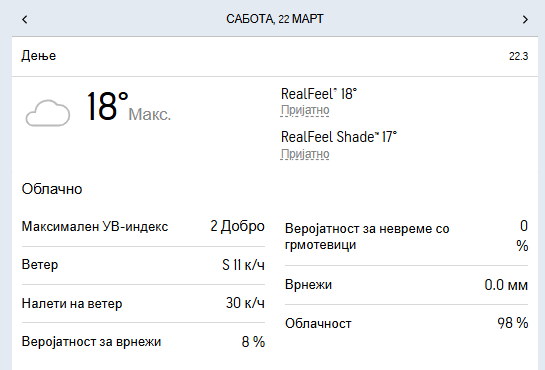Select the Облачност 98 % row
Image resolution: width=545 pixels, height=370 pixels.
pyautogui.click(x=406, y=323)
